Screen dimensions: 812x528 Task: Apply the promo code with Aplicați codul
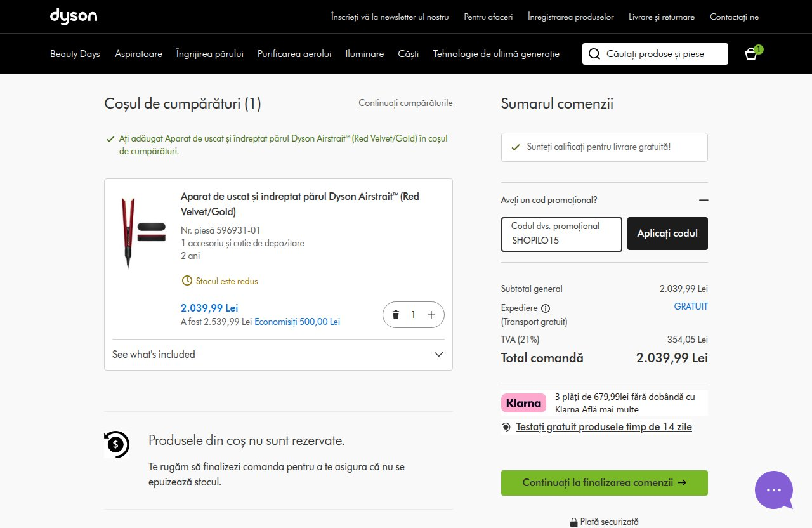[x=667, y=234]
